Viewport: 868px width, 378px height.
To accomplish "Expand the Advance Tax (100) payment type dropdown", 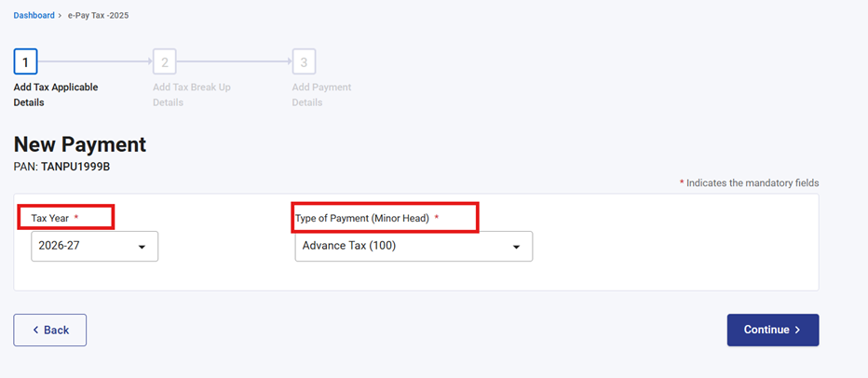I will pos(414,247).
